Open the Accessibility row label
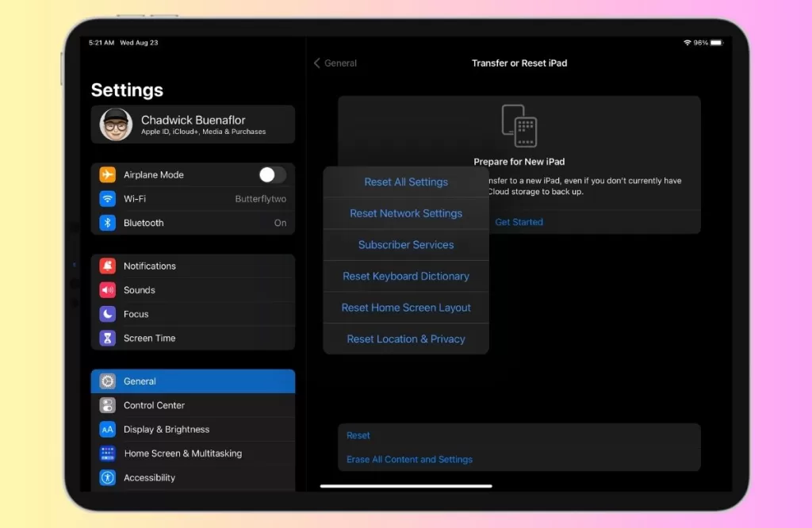 pos(149,478)
